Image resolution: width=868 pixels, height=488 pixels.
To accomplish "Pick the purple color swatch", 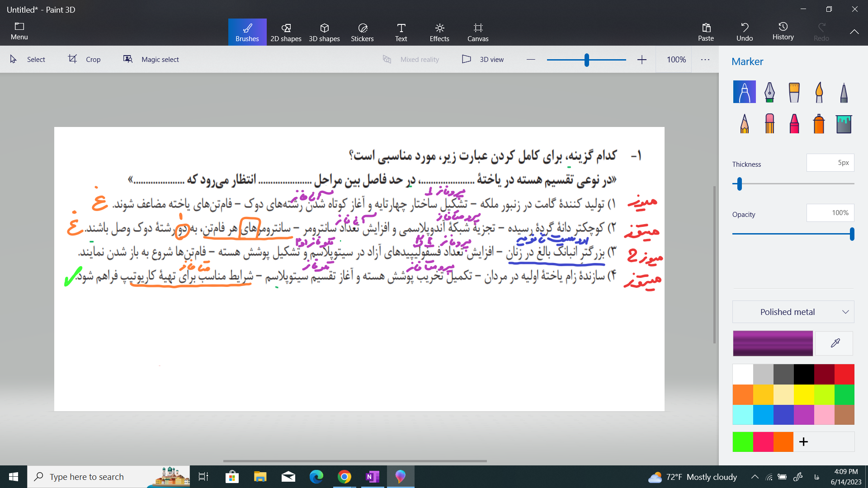I will pos(804,415).
